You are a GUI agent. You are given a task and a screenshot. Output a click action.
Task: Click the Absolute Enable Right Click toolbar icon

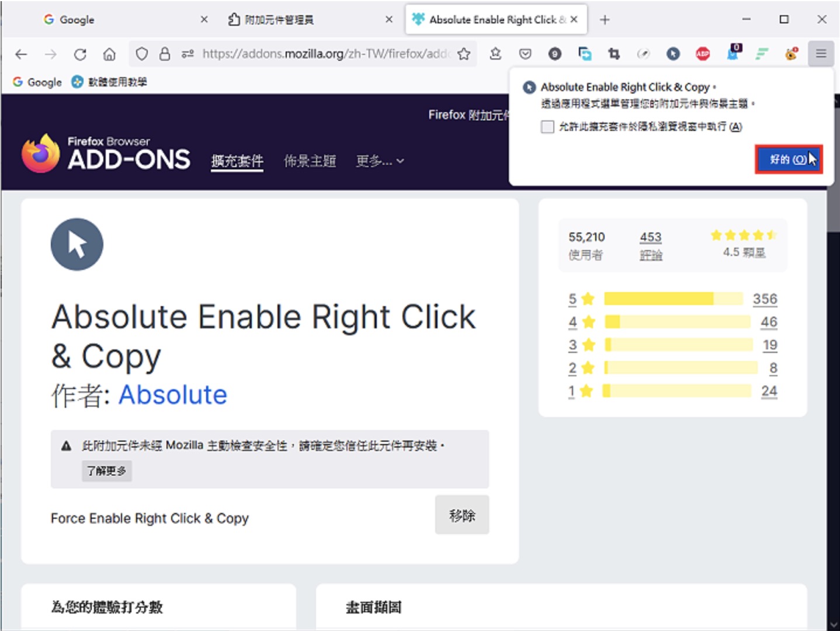tap(673, 54)
